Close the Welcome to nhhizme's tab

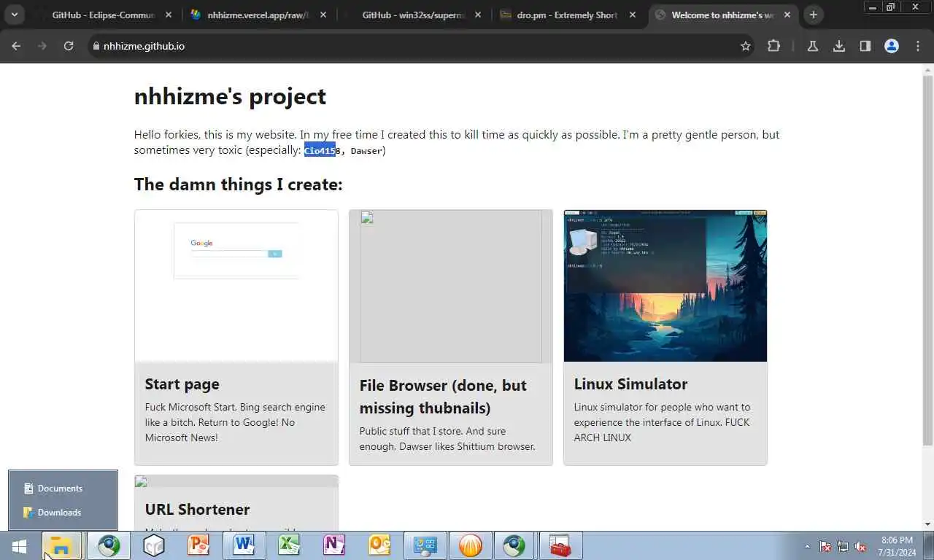click(787, 15)
